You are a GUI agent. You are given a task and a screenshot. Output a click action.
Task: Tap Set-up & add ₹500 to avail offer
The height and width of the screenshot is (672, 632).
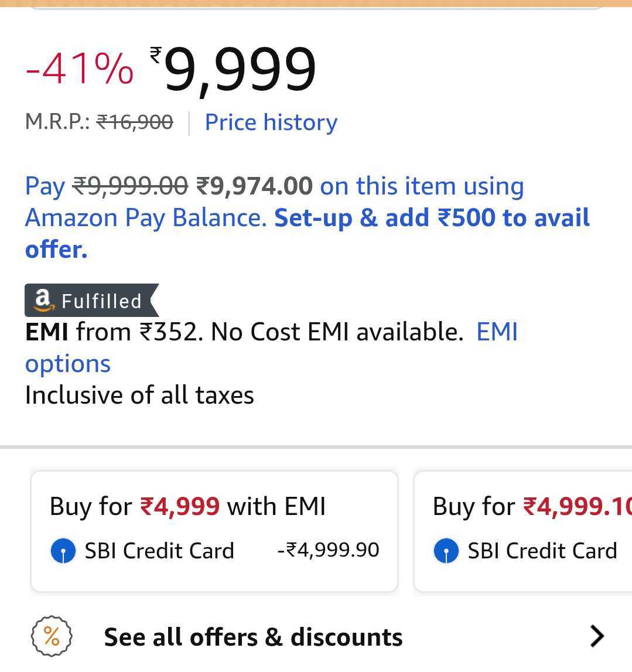pyautogui.click(x=432, y=218)
